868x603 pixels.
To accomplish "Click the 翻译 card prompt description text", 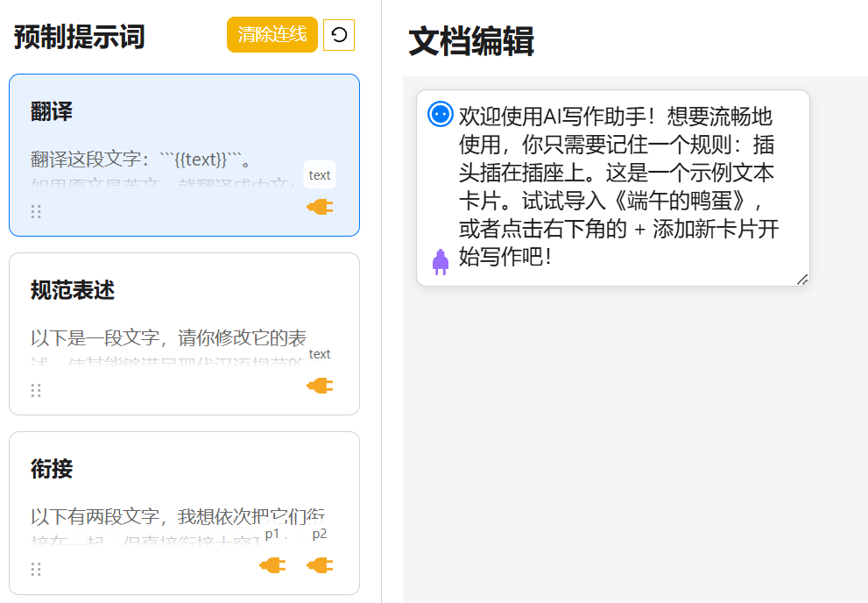I will pyautogui.click(x=140, y=160).
